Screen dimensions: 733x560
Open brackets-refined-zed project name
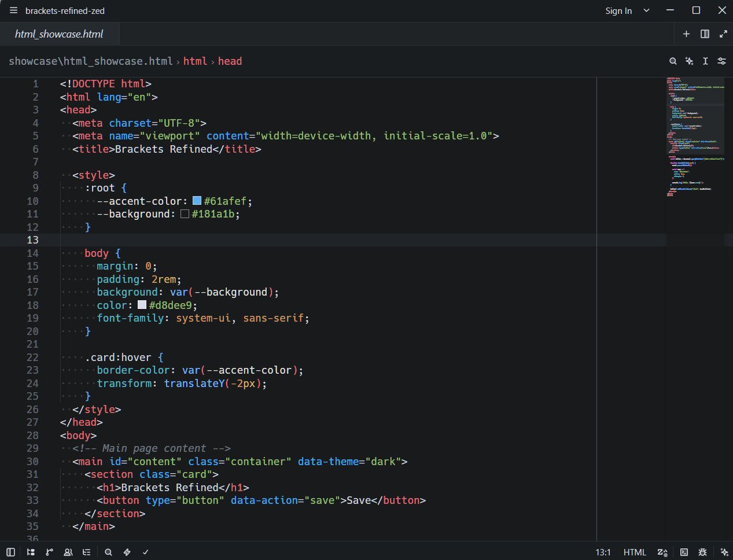(65, 10)
